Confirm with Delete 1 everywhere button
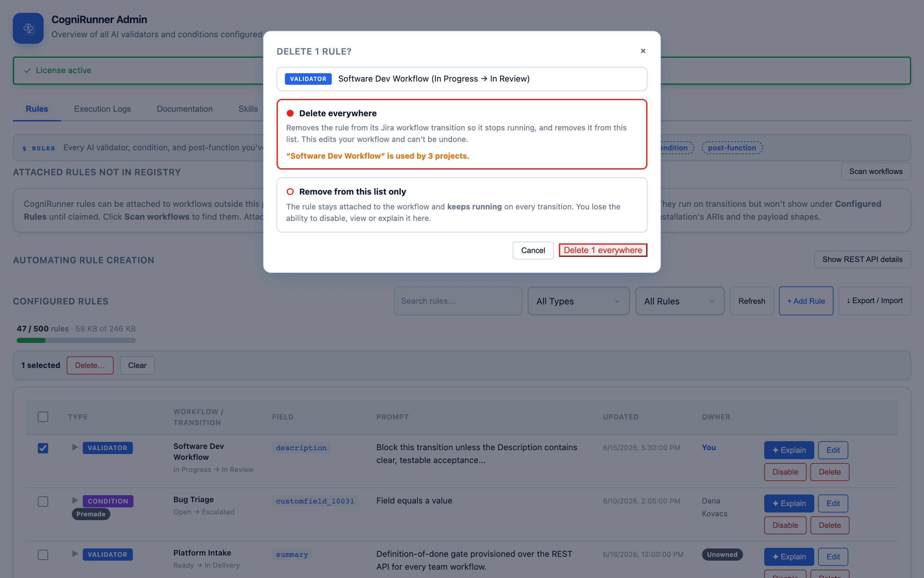The image size is (924, 578). (603, 250)
